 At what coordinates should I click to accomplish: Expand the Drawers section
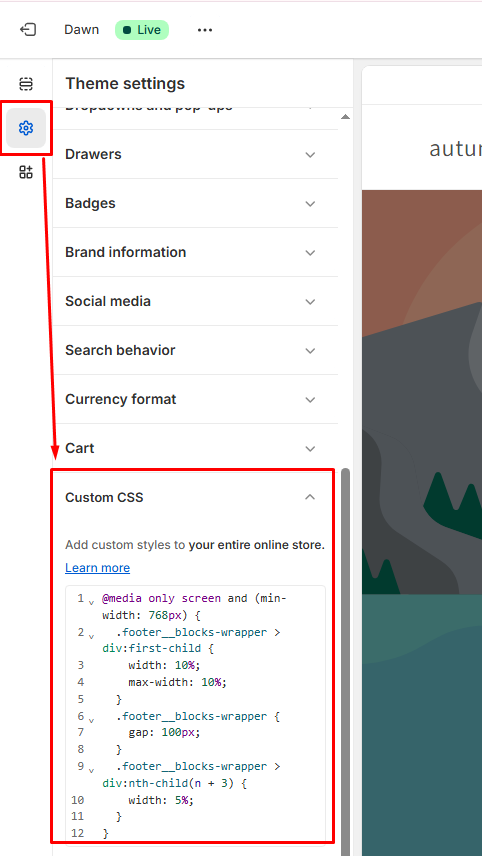click(x=195, y=154)
